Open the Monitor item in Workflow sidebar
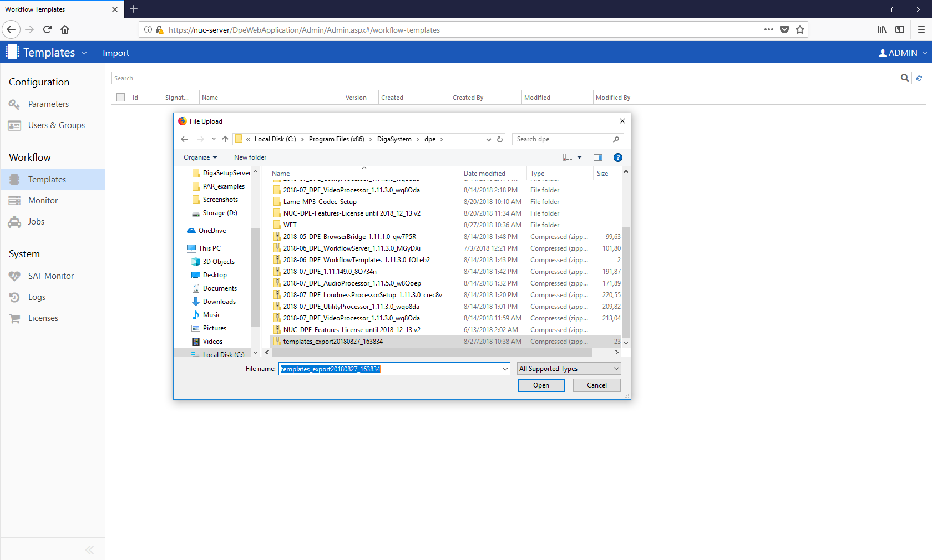932x560 pixels. (x=43, y=201)
